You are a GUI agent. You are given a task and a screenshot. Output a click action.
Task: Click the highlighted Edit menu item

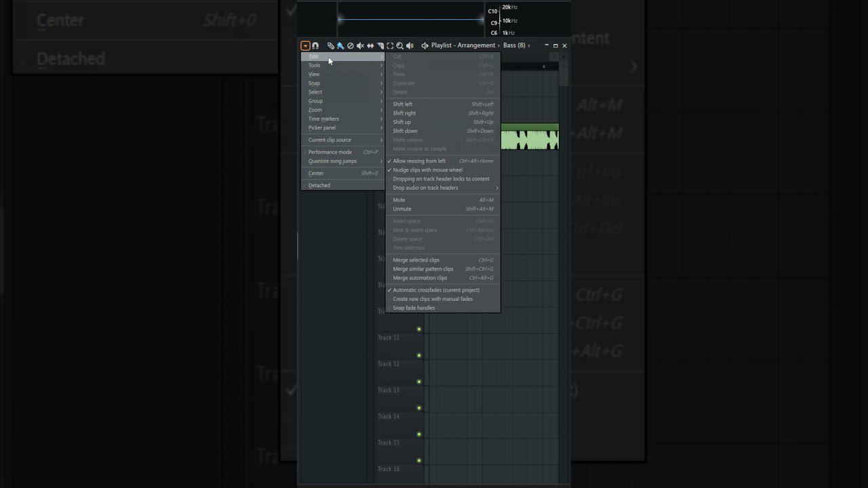pos(343,56)
